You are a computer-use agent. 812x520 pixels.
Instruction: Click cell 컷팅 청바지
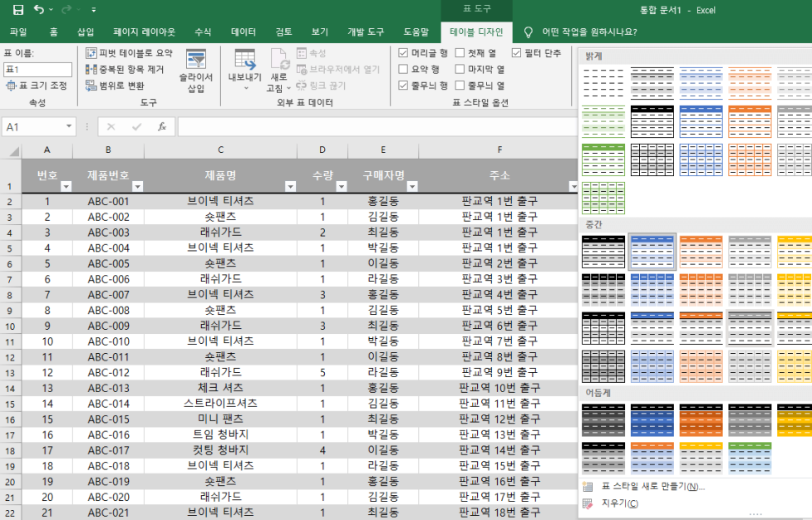220,450
